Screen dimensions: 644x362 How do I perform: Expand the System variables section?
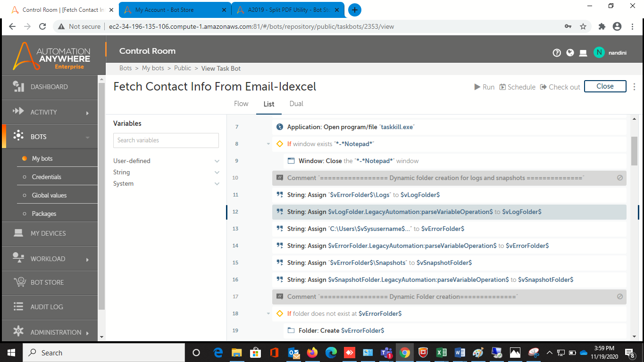pyautogui.click(x=217, y=183)
